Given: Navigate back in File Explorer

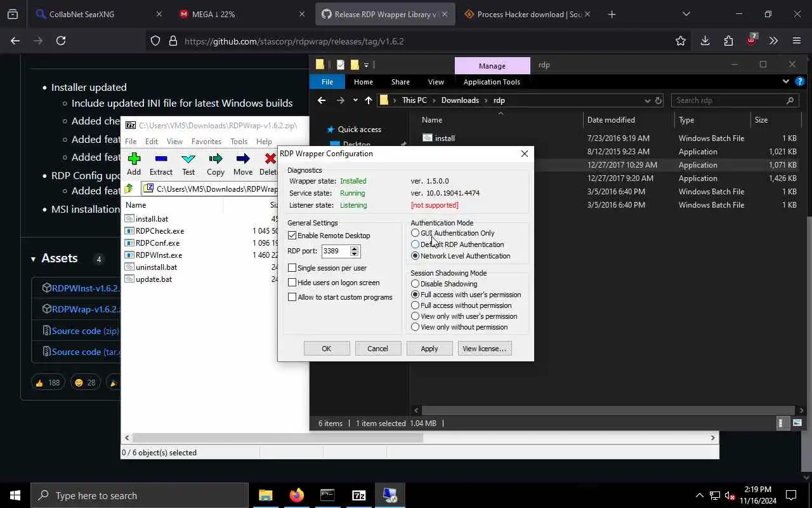Looking at the screenshot, I should point(322,100).
